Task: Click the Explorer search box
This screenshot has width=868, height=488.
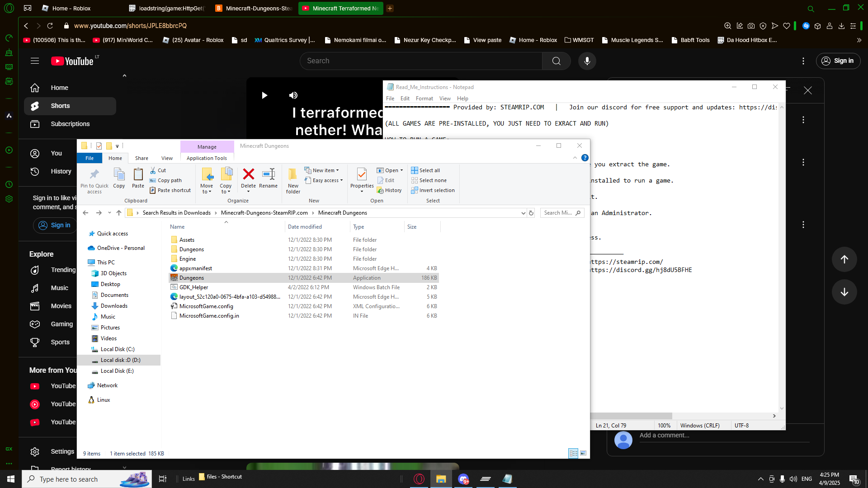Action: pos(562,213)
